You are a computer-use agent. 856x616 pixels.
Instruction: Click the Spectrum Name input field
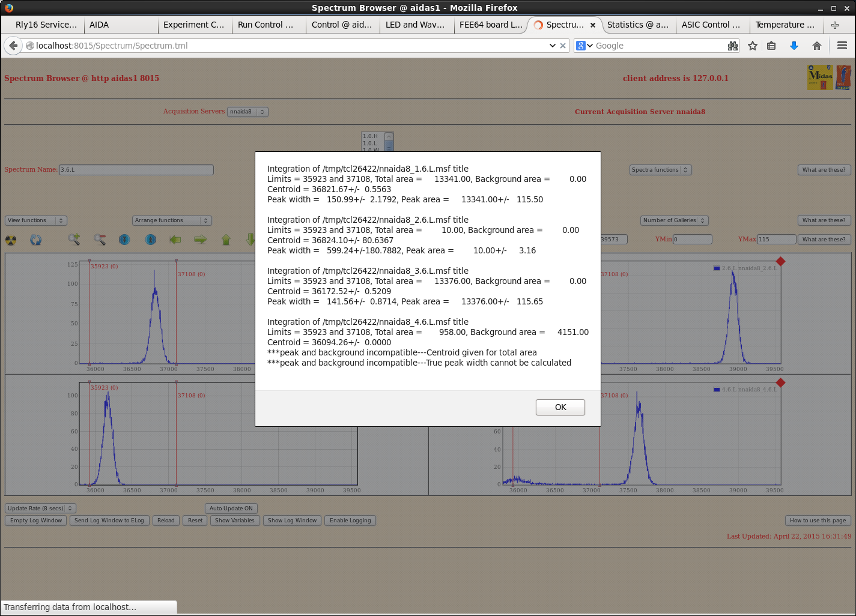[x=136, y=170]
